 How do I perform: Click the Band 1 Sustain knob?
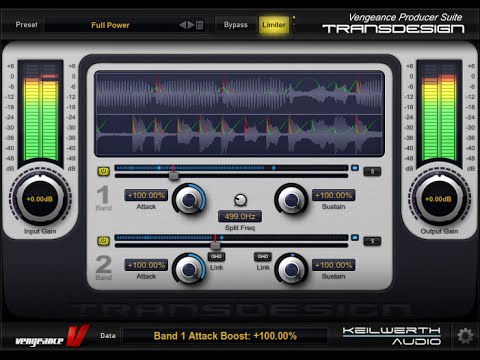[291, 199]
